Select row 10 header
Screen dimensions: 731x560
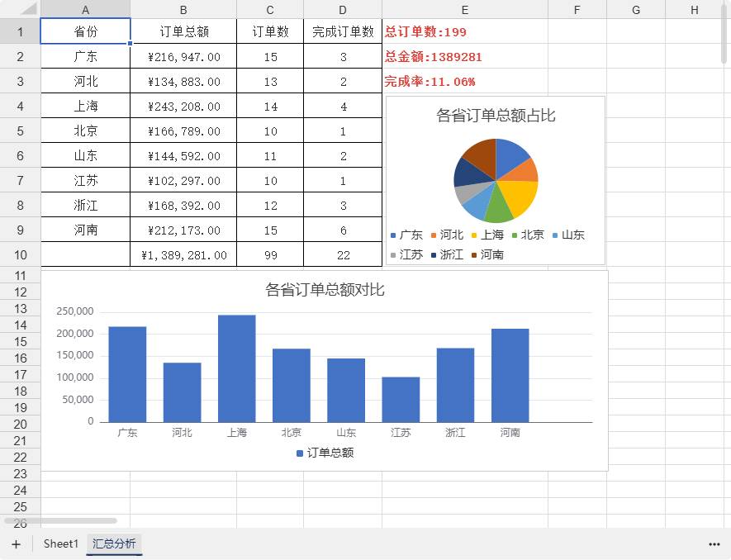point(20,254)
